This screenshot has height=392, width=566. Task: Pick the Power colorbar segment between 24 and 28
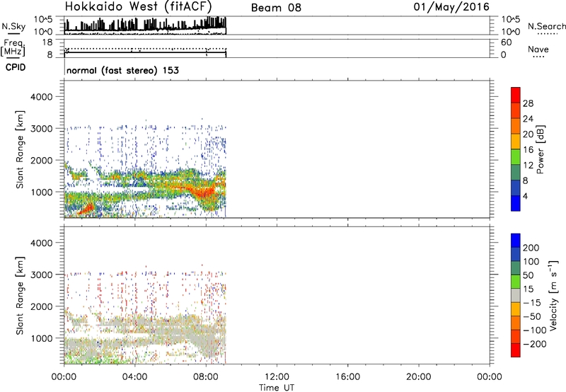[x=516, y=110]
